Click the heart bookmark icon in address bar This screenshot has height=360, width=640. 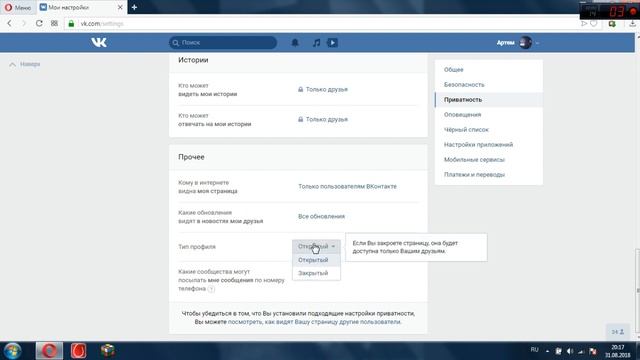click(x=594, y=24)
